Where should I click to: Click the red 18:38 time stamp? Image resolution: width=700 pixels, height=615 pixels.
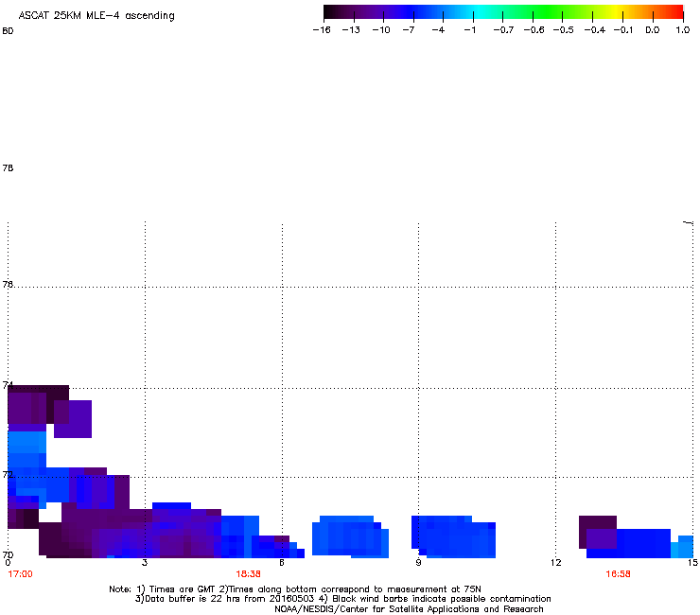pyautogui.click(x=248, y=574)
